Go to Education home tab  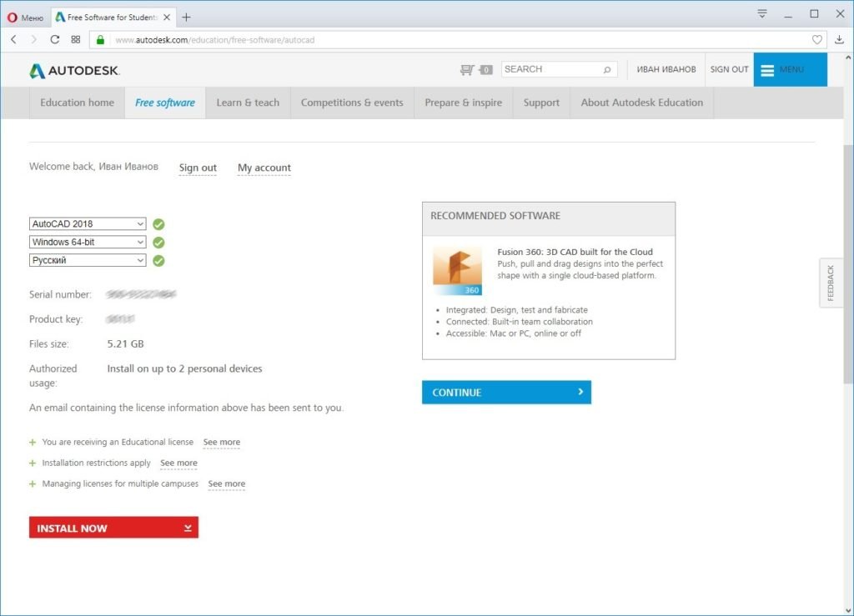(x=78, y=103)
